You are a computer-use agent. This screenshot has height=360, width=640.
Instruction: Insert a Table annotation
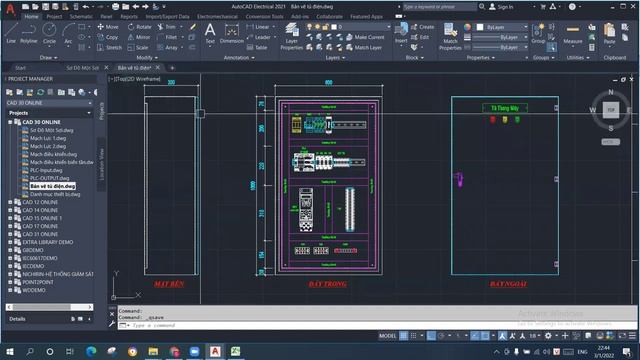tap(257, 47)
